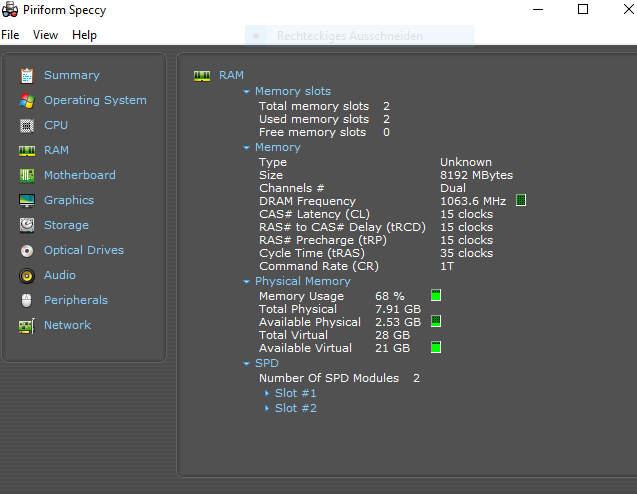
Task: Click the Memory Usage graph indicator icon
Action: [436, 295]
